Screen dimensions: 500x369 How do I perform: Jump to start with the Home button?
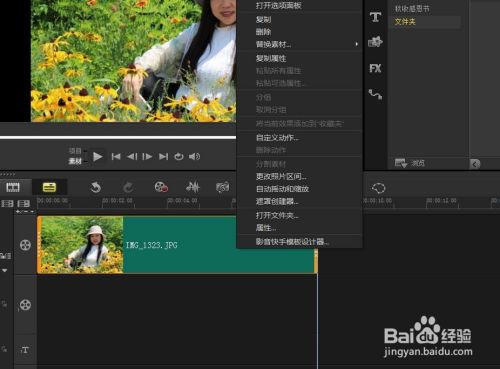116,157
